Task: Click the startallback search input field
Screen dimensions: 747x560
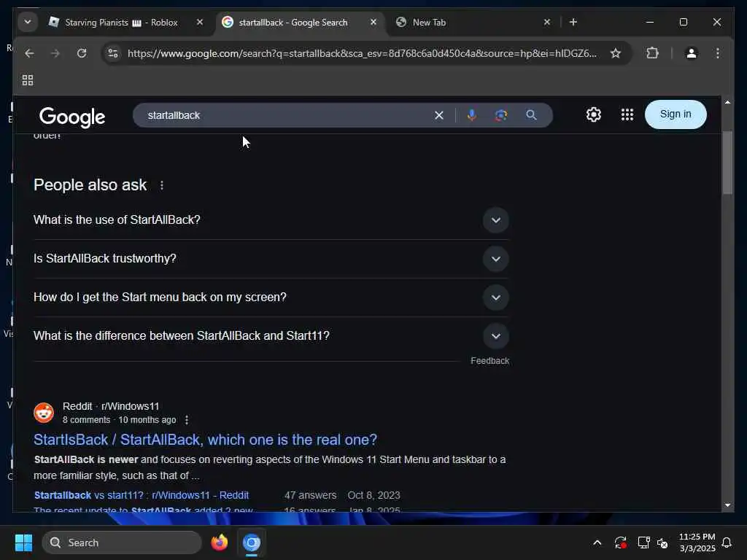Action: (x=286, y=115)
